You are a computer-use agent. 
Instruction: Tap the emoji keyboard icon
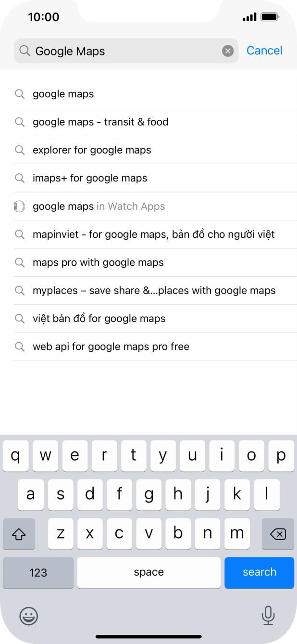pyautogui.click(x=28, y=616)
